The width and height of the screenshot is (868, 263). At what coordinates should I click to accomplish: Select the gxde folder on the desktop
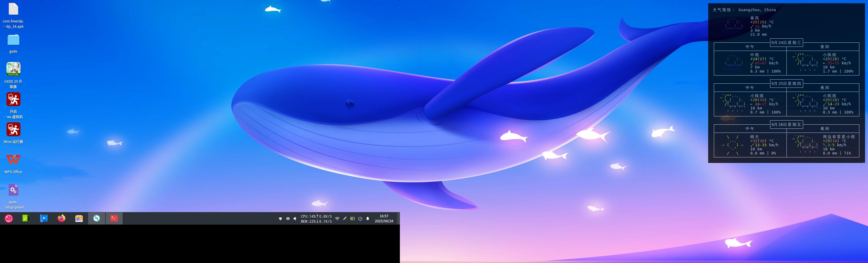point(13,44)
